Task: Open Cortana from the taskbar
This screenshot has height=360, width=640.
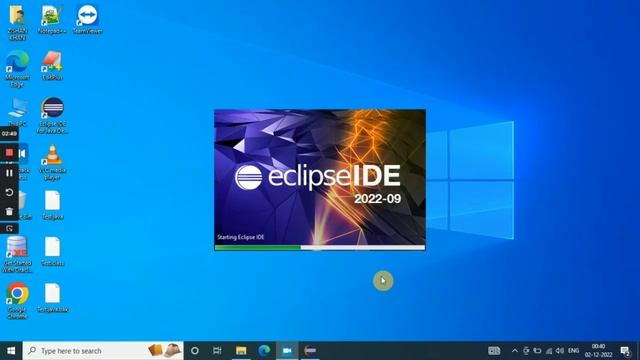Action: pyautogui.click(x=195, y=351)
